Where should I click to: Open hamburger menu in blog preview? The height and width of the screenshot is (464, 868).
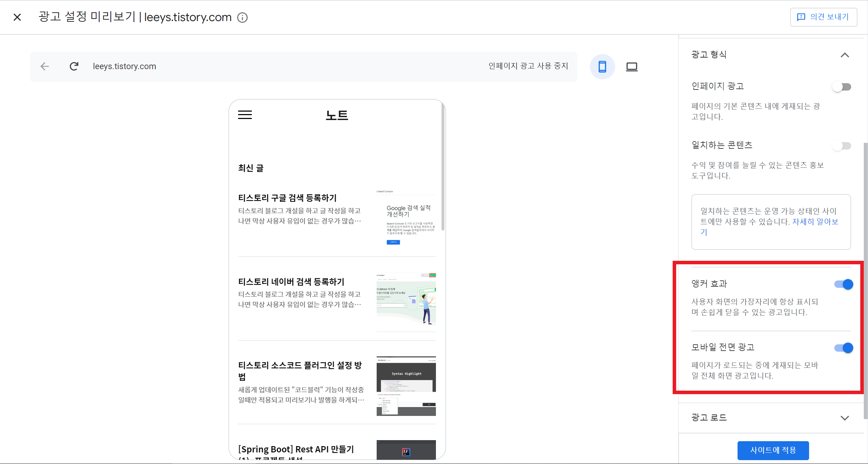point(245,115)
